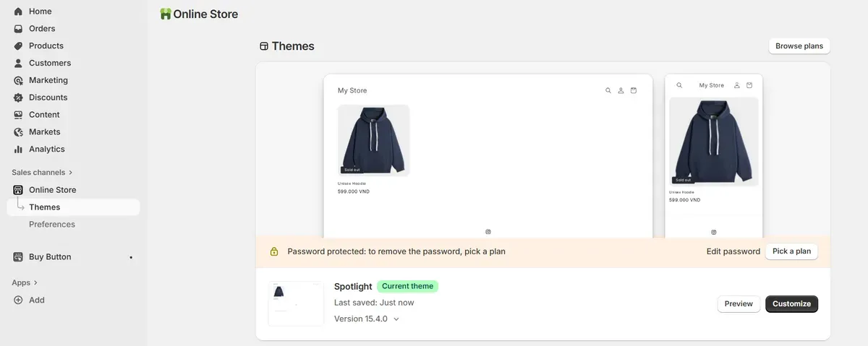Click search icon in mobile preview

[679, 85]
